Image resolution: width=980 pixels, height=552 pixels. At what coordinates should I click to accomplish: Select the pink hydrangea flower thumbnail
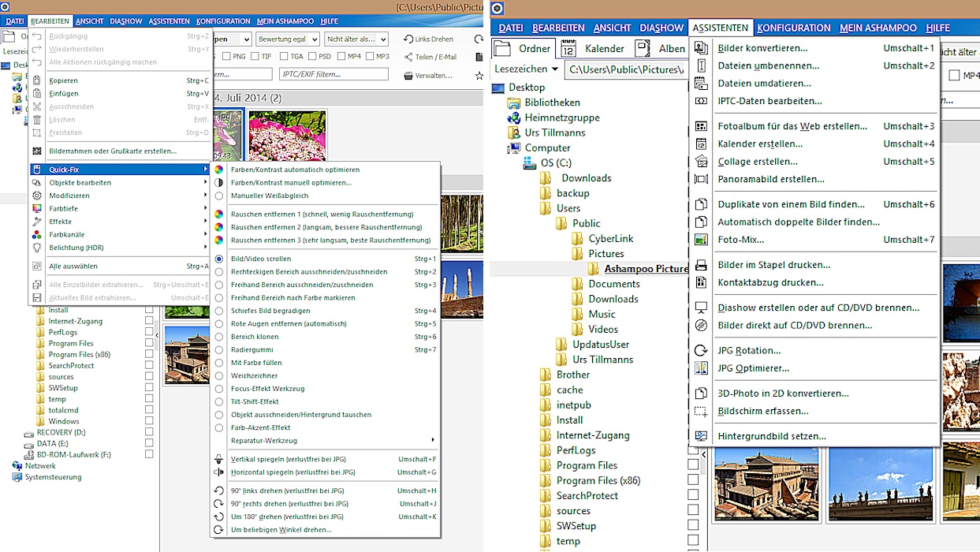[x=287, y=136]
